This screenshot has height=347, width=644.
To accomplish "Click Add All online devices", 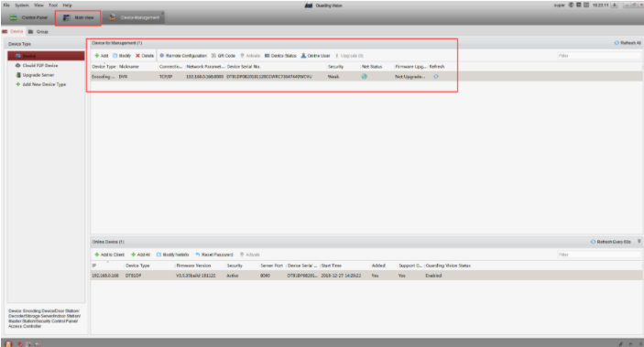I will [140, 255].
